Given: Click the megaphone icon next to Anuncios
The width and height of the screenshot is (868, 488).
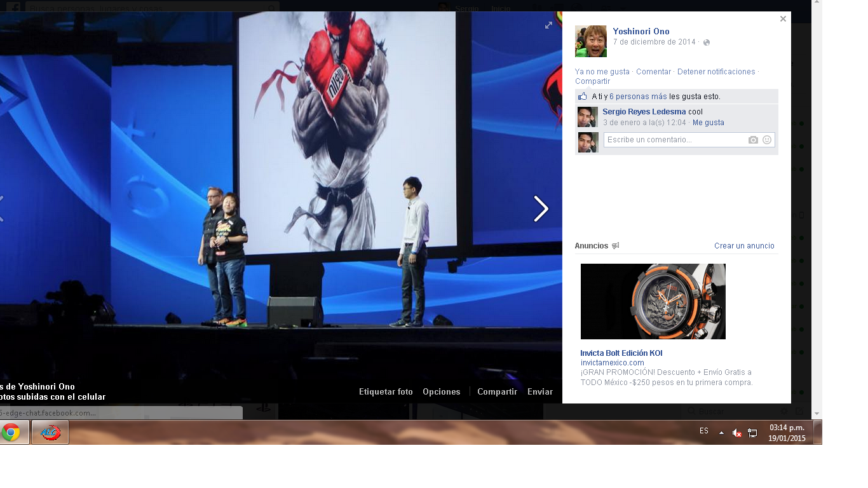Looking at the screenshot, I should pos(615,246).
